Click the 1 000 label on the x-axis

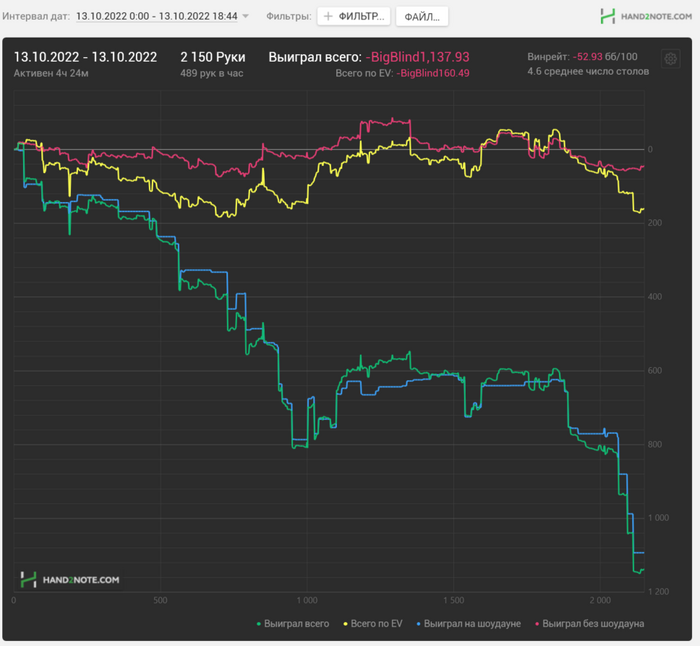[x=307, y=600]
